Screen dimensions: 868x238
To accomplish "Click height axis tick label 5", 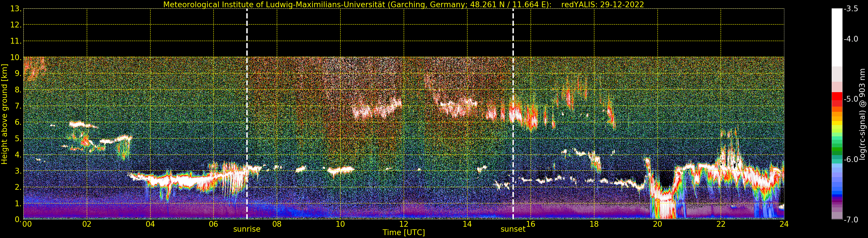I will [x=18, y=138].
